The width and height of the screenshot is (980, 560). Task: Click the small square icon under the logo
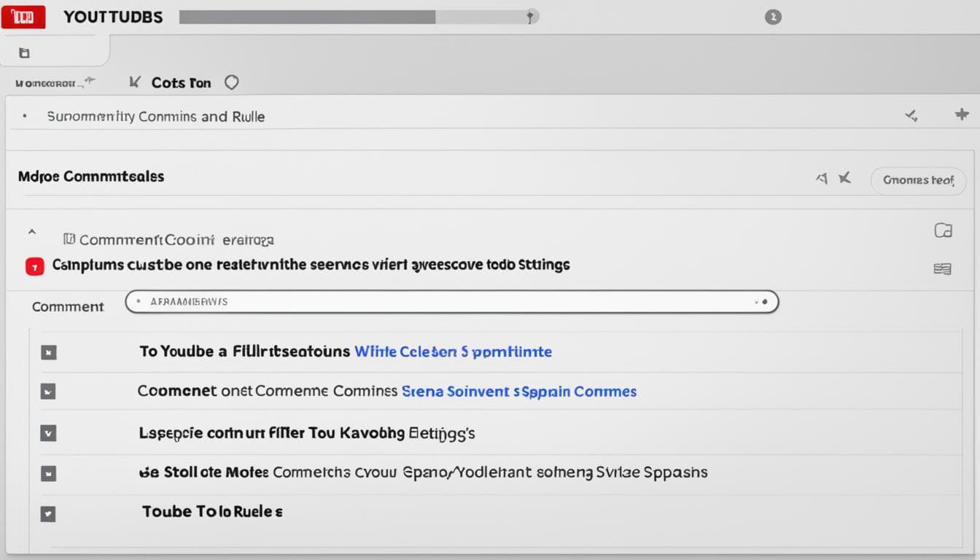24,52
